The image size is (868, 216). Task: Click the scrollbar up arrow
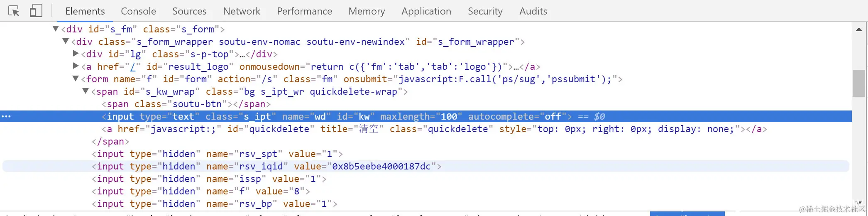pos(859,29)
